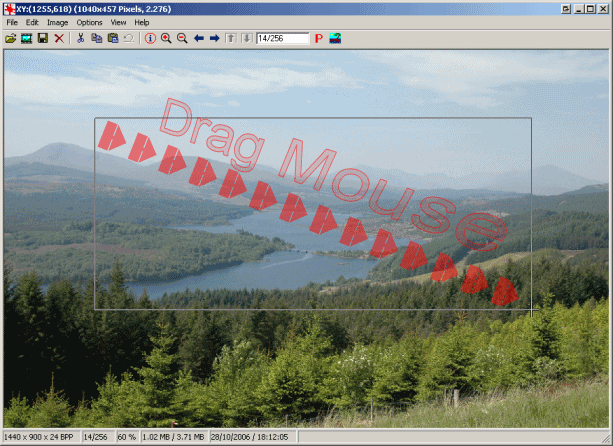
Task: Click the 14/256 image index field
Action: (283, 38)
